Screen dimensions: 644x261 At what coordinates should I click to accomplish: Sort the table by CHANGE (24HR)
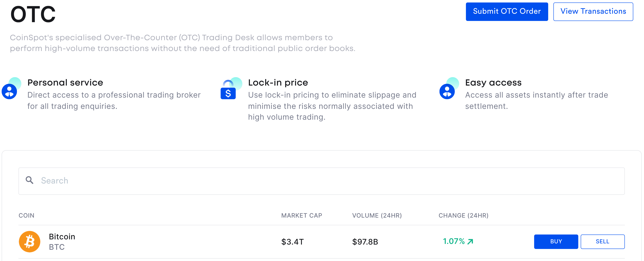click(x=464, y=215)
